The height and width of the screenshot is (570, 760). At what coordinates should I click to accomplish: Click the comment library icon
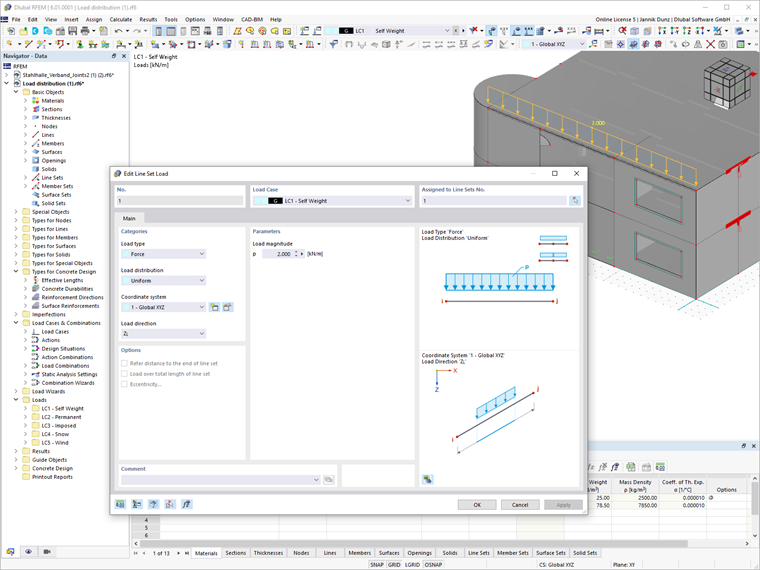[329, 479]
